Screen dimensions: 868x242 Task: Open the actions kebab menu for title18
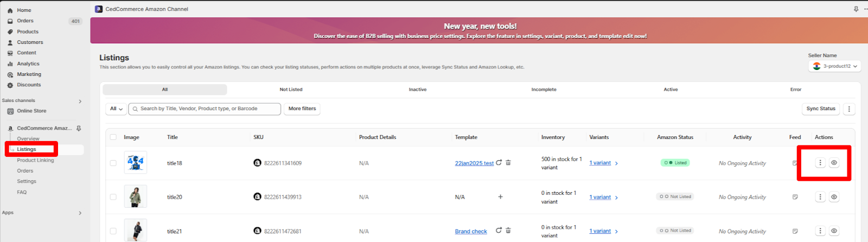[820, 163]
